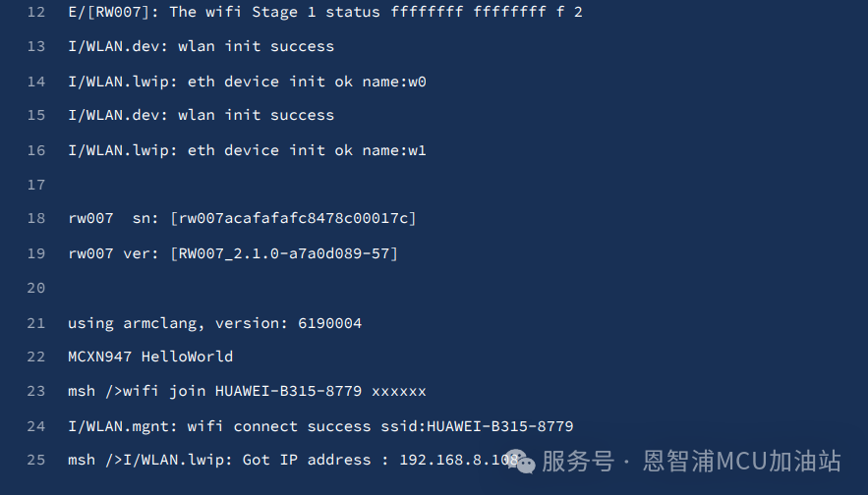Click line number 12 in the gutter
The height and width of the screenshot is (495, 868).
coord(36,12)
